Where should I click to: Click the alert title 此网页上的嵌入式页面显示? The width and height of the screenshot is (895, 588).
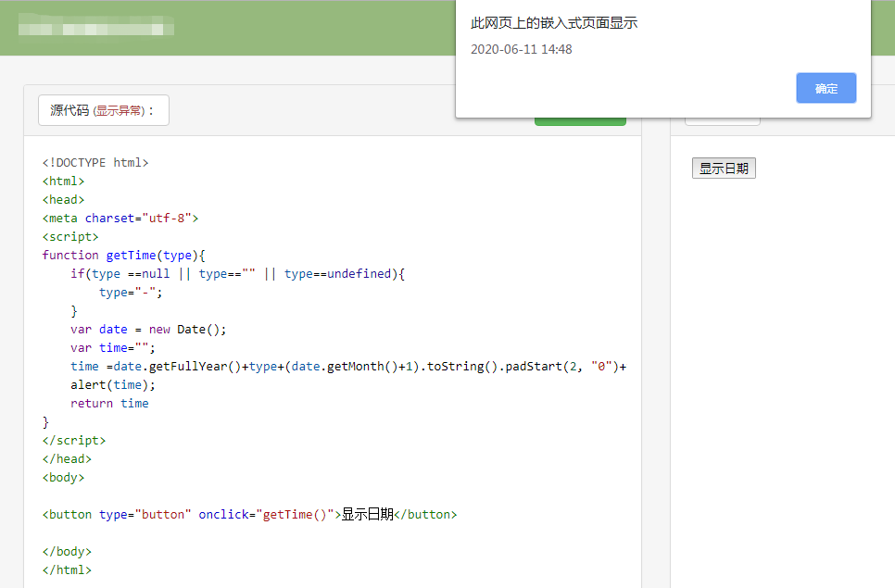pos(554,23)
